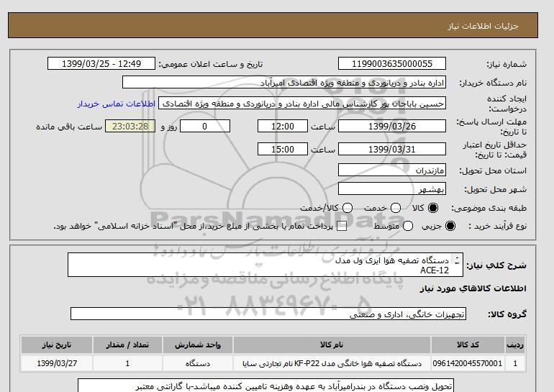554x392 pixels.
Task: Click the request creator field حسین باباجان پور
Action: (x=302, y=104)
